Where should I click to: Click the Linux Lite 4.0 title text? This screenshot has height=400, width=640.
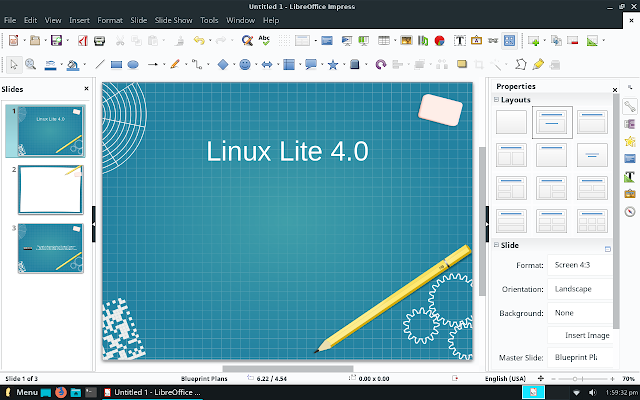[x=287, y=151]
